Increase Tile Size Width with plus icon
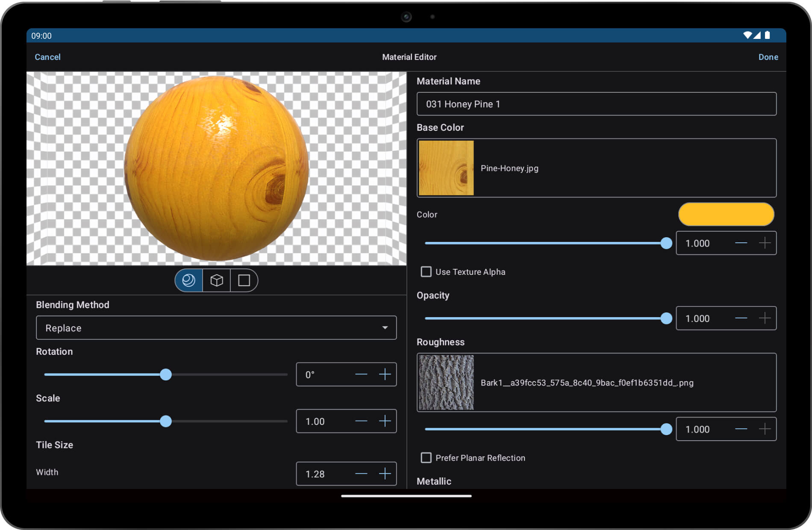 [385, 474]
